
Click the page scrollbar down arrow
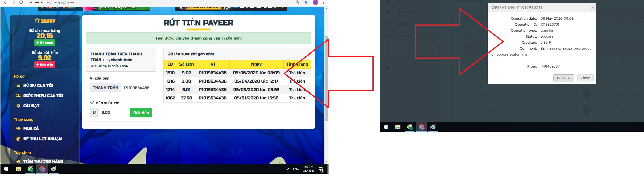coord(327,162)
